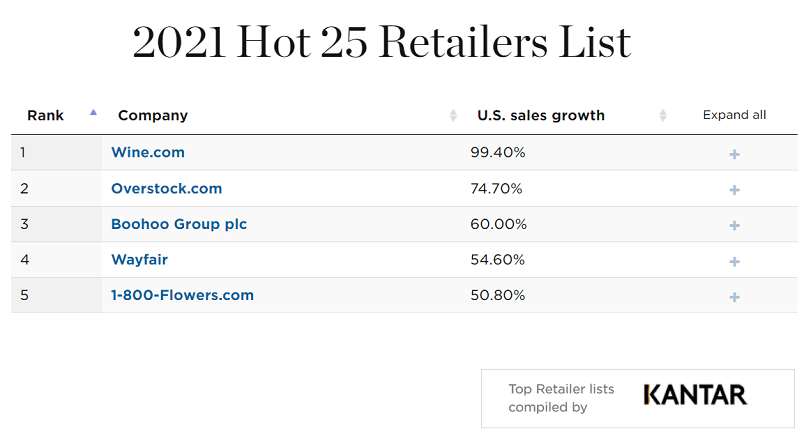This screenshot has width=806, height=440.
Task: Open the Wine.com company link
Action: (x=148, y=152)
